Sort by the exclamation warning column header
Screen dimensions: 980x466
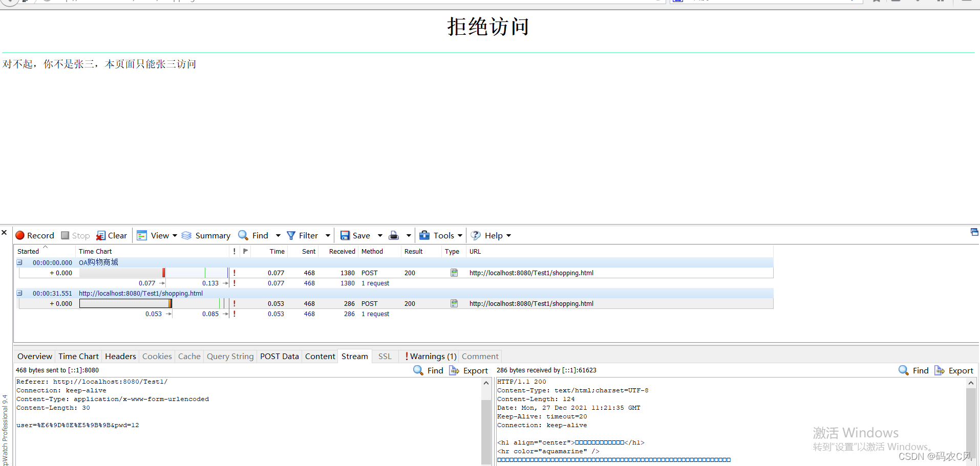tap(235, 251)
